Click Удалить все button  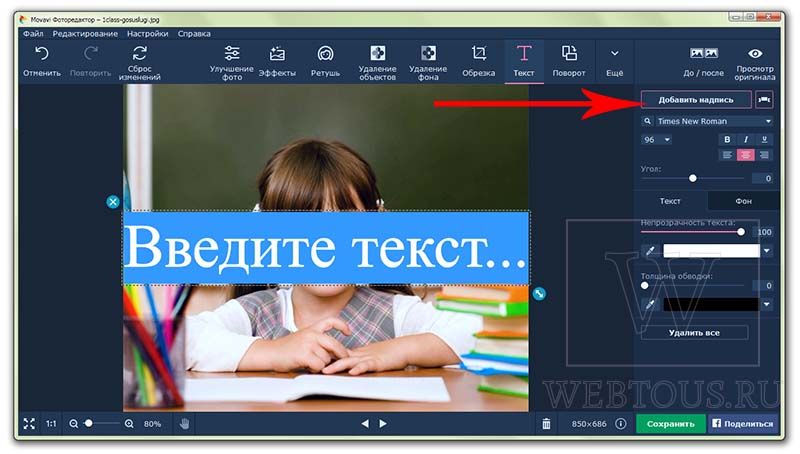pos(694,333)
